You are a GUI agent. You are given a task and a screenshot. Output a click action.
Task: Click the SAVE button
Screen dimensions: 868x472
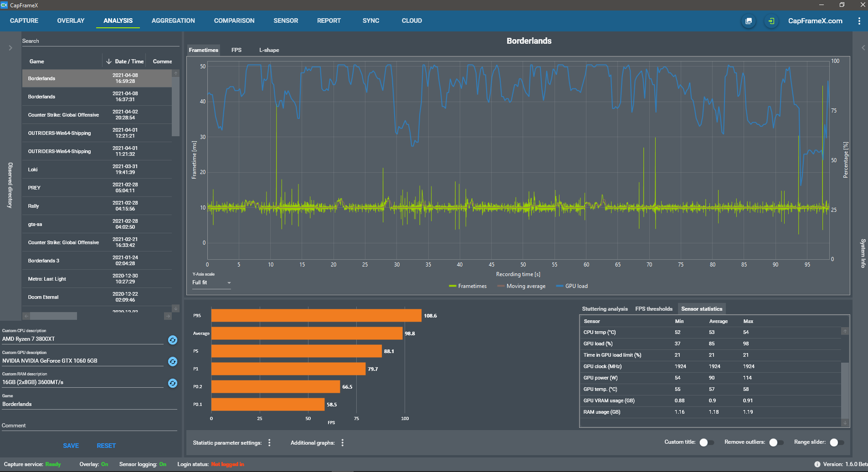[71, 446]
